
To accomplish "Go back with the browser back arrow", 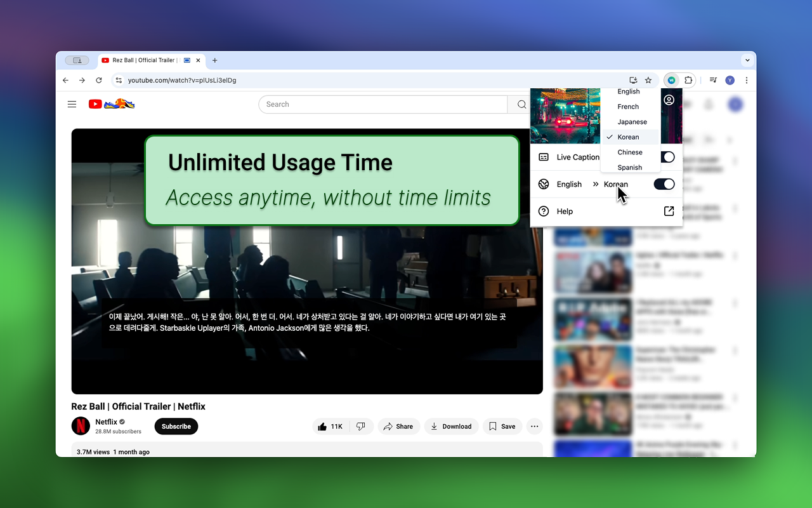I will (65, 81).
